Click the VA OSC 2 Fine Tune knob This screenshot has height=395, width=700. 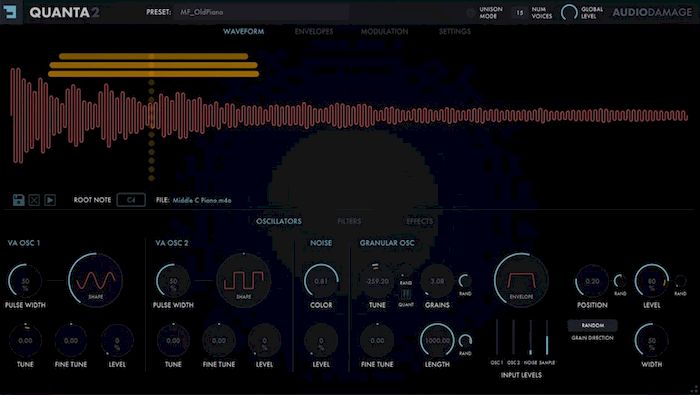(x=219, y=340)
